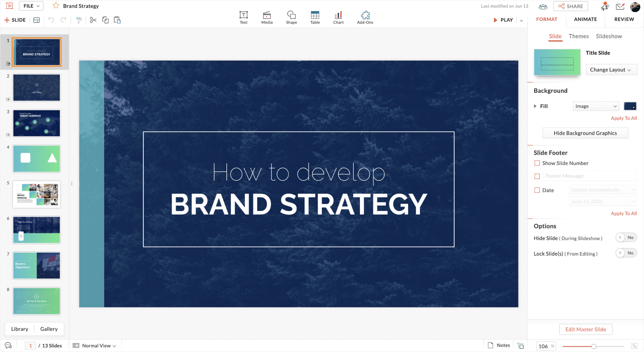The image size is (644, 352).
Task: Click the Hide Background Graphics button
Action: coord(585,133)
